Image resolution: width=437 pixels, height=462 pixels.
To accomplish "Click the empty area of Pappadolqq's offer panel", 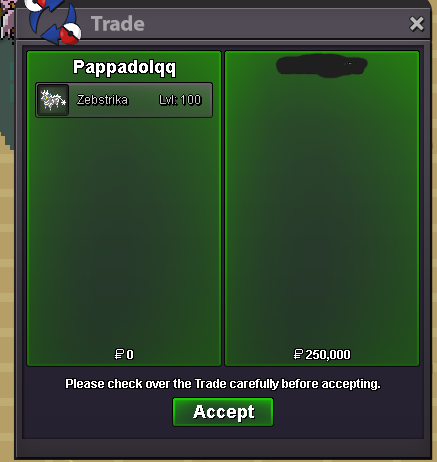I will tap(124, 230).
